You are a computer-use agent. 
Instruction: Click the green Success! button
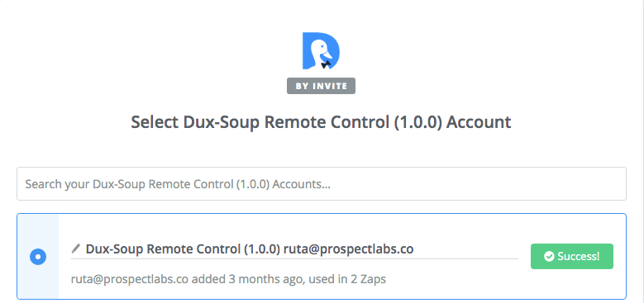coord(572,256)
